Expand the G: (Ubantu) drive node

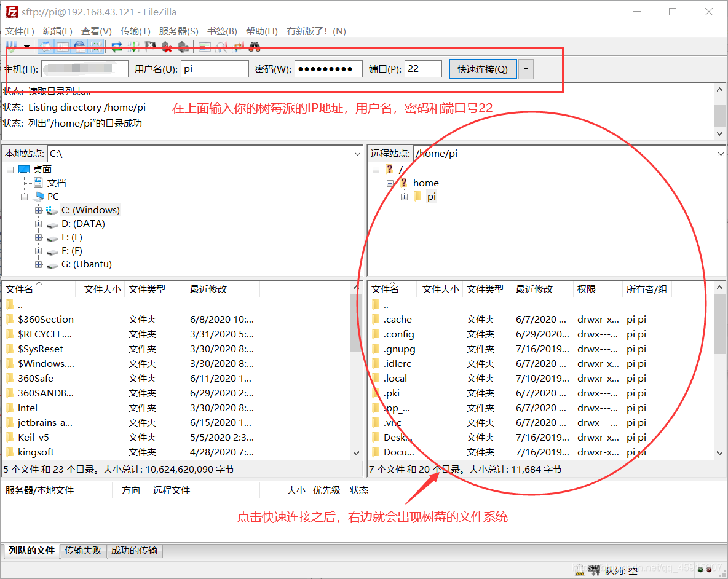(x=38, y=264)
